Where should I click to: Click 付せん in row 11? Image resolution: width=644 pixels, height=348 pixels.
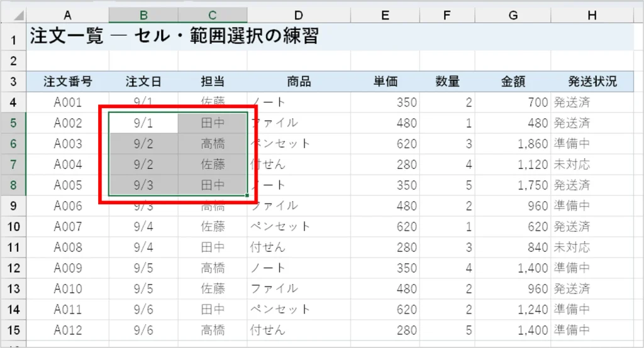[299, 247]
